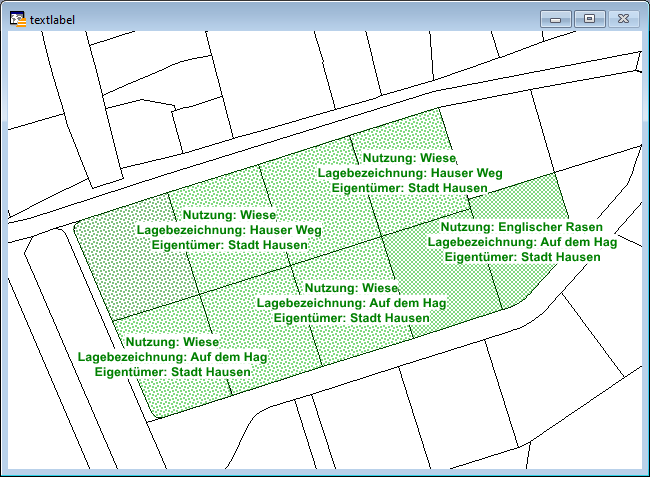This screenshot has width=650, height=477.
Task: Select the 'textlabel' window title text
Action: [x=52, y=20]
